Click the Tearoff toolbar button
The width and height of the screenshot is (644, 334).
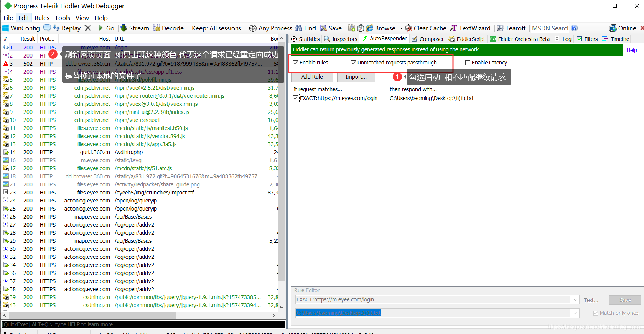511,28
